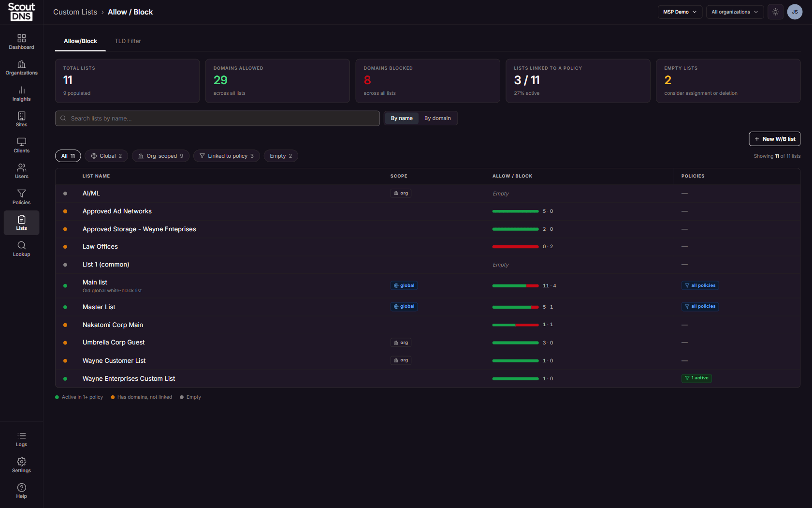
Task: Filter lists by Org-scoped 9 chip
Action: click(x=160, y=156)
